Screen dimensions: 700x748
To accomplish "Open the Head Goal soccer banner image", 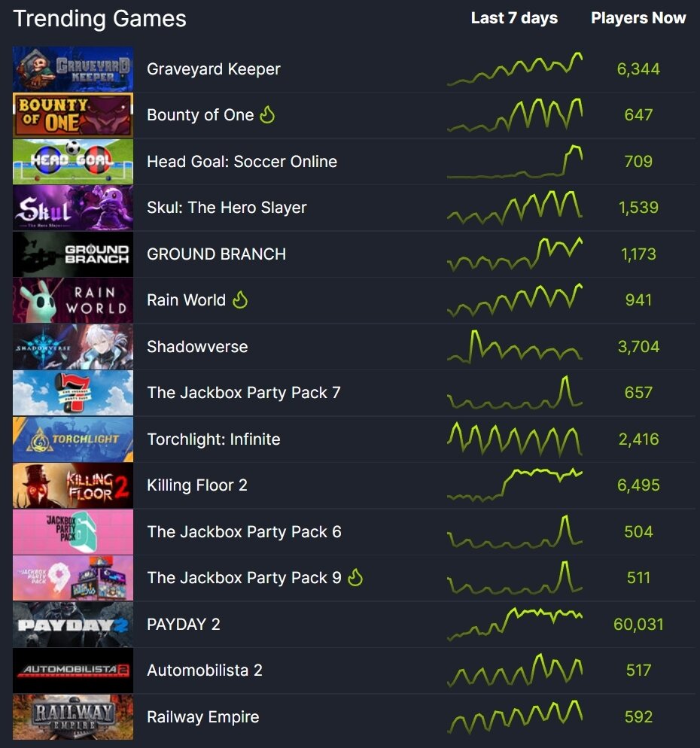I will [73, 162].
